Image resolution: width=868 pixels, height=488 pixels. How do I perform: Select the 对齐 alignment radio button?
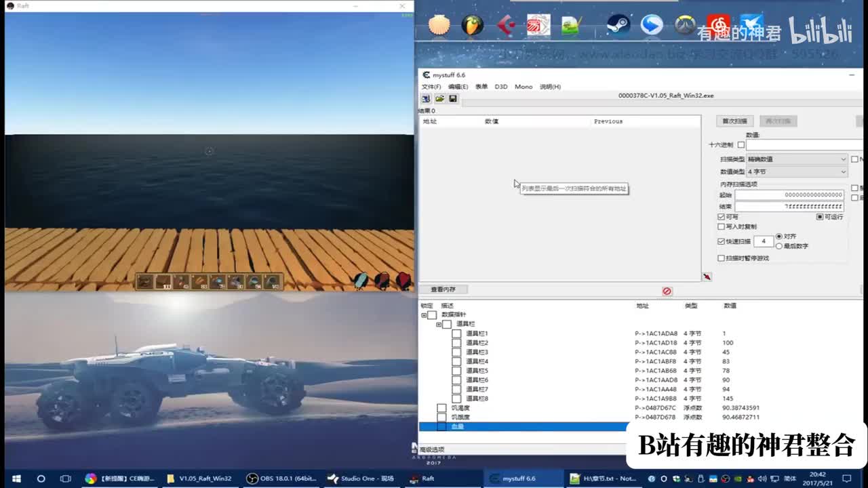[x=778, y=237]
